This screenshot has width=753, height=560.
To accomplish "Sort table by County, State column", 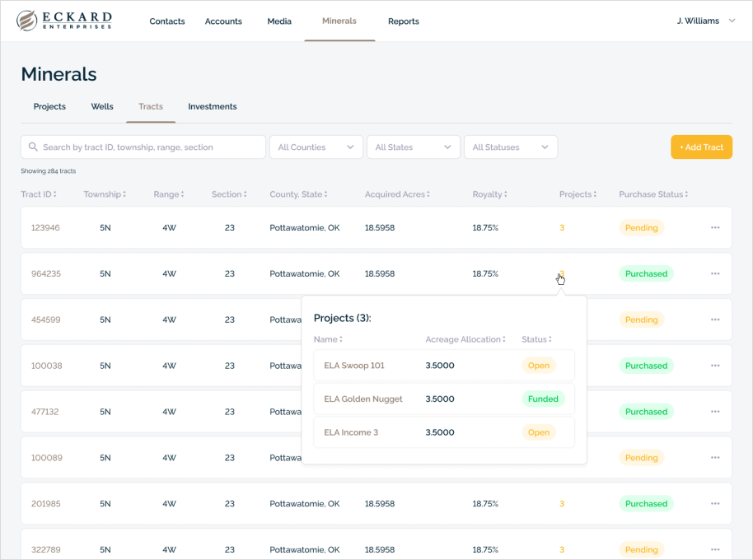I will (298, 194).
